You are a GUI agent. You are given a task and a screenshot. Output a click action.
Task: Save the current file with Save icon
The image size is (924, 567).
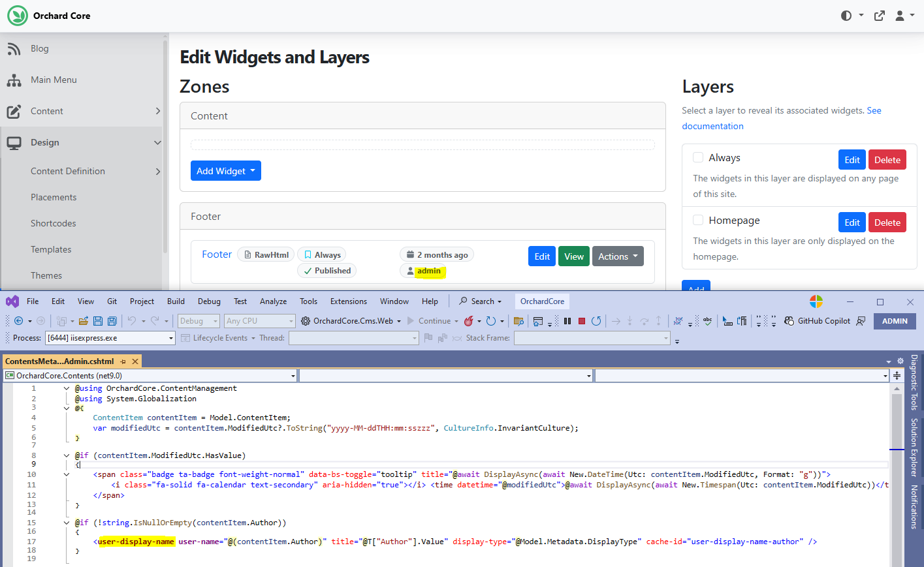coord(98,321)
